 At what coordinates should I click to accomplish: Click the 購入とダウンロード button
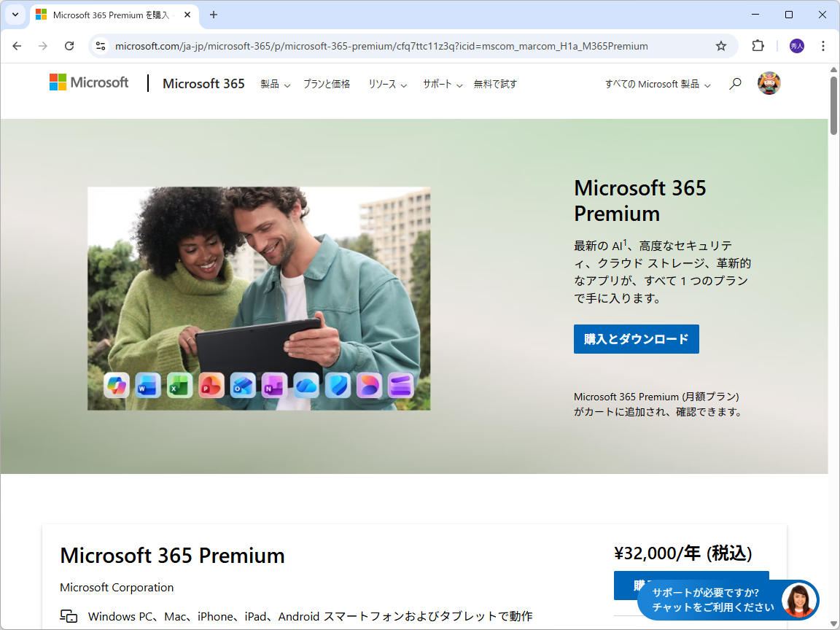coord(636,338)
